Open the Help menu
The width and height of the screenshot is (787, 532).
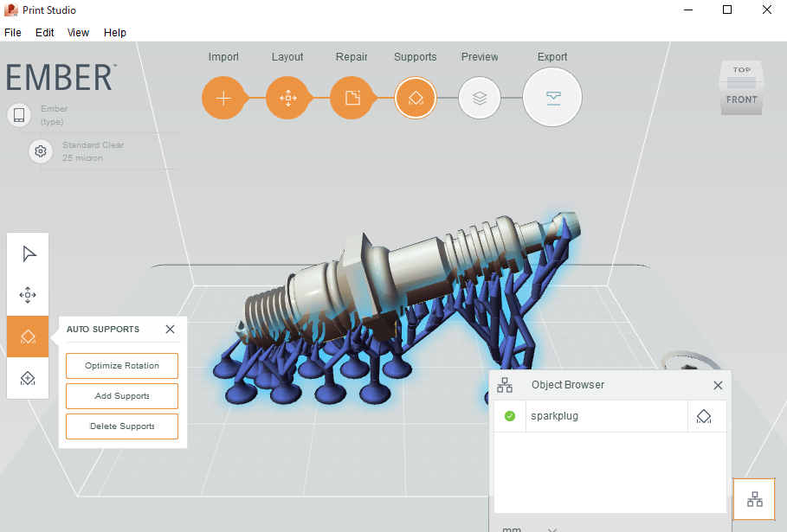pyautogui.click(x=115, y=33)
